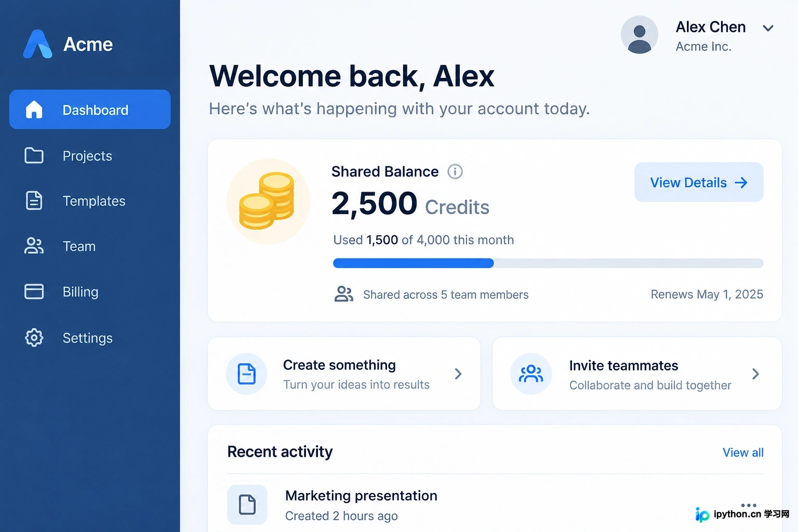Click the Recent activity heading
This screenshot has height=532, width=798.
click(x=280, y=452)
